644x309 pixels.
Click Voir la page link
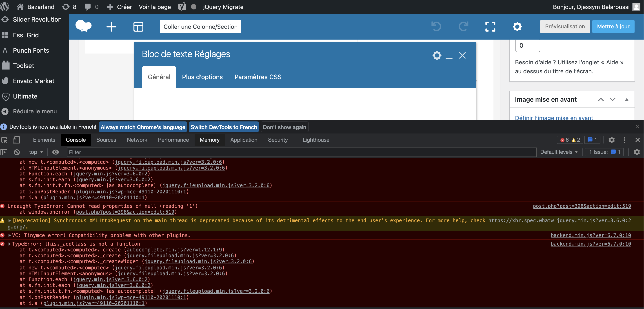click(x=155, y=7)
